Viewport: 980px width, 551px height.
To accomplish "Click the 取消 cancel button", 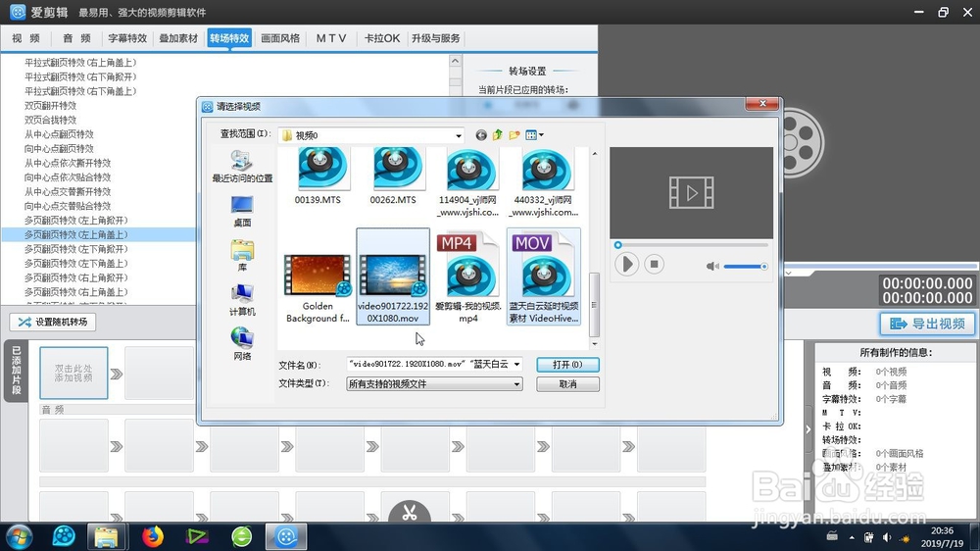I will [x=567, y=384].
